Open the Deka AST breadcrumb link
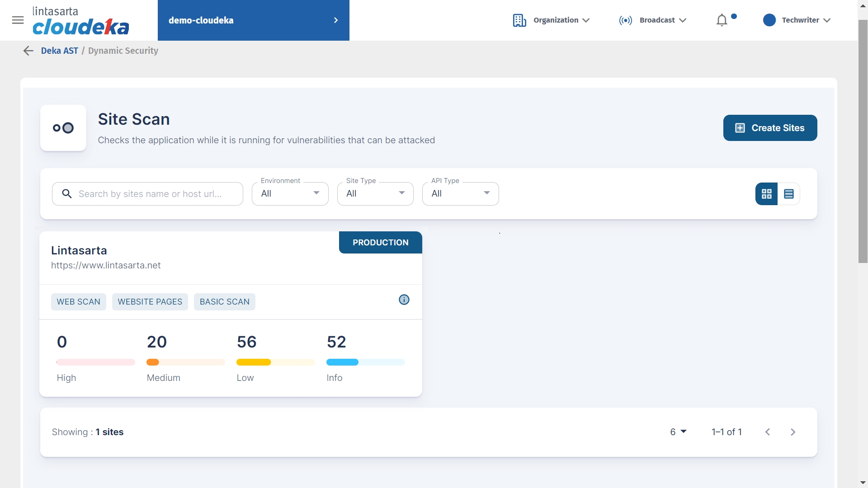This screenshot has width=868, height=488. point(59,51)
